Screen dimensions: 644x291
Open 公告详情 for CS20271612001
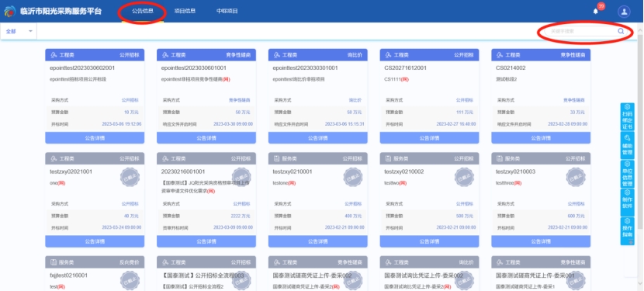(430, 138)
